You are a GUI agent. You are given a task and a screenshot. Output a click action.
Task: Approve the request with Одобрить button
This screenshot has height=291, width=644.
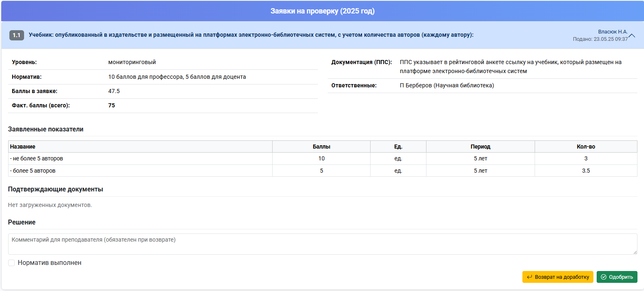(617, 277)
